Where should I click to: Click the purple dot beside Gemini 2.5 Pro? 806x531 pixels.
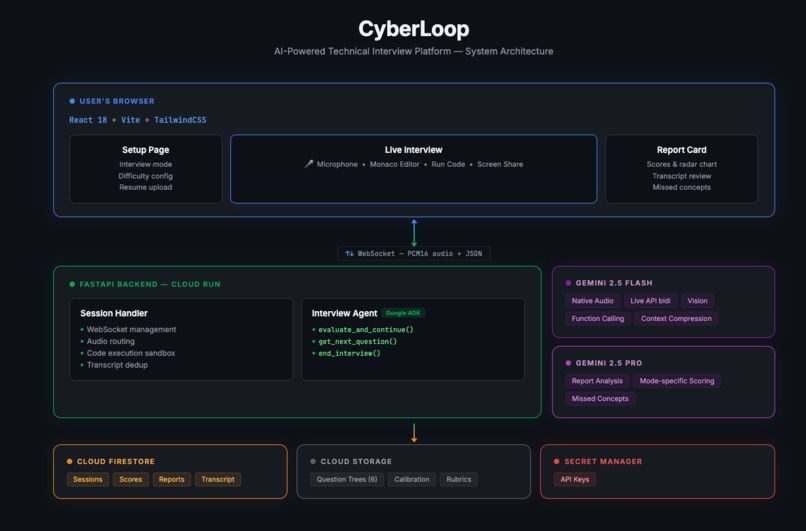pos(568,363)
